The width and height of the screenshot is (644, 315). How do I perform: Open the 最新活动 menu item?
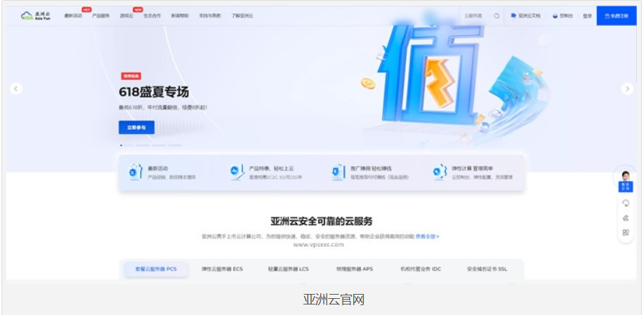72,15
